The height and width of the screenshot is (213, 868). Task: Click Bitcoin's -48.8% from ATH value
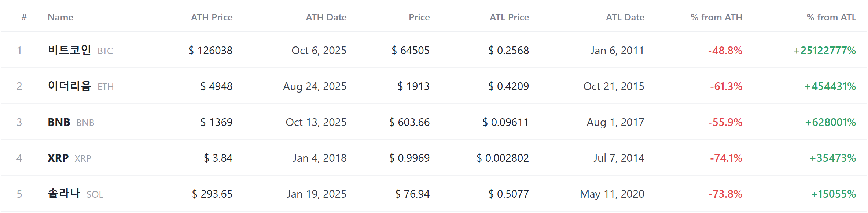click(x=725, y=51)
